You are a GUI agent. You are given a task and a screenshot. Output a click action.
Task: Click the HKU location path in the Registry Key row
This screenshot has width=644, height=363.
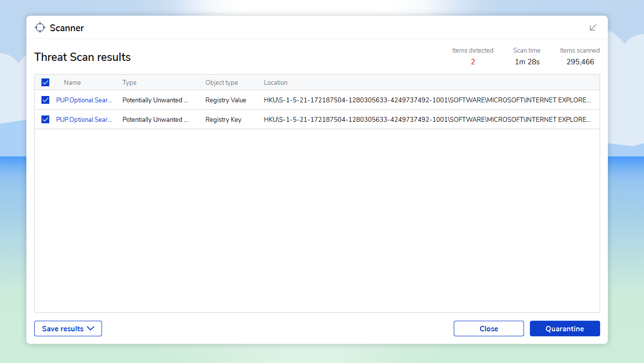click(x=427, y=119)
